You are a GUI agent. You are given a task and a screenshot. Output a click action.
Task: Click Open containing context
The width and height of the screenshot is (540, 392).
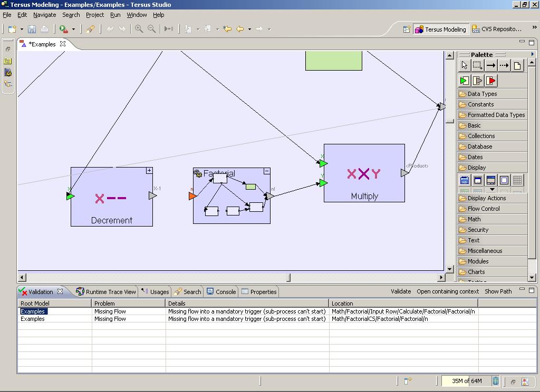pyautogui.click(x=448, y=291)
